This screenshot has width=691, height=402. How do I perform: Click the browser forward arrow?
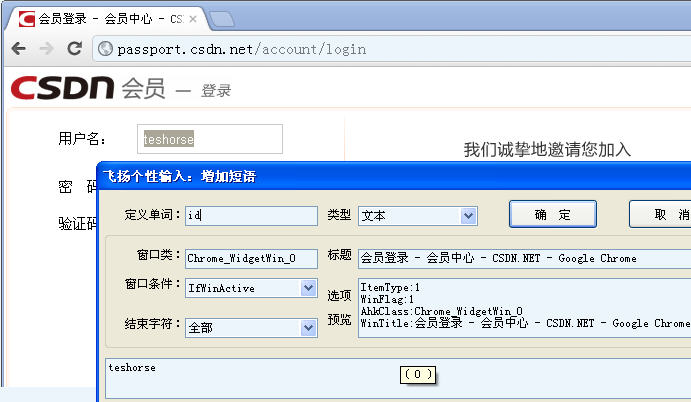coord(46,48)
